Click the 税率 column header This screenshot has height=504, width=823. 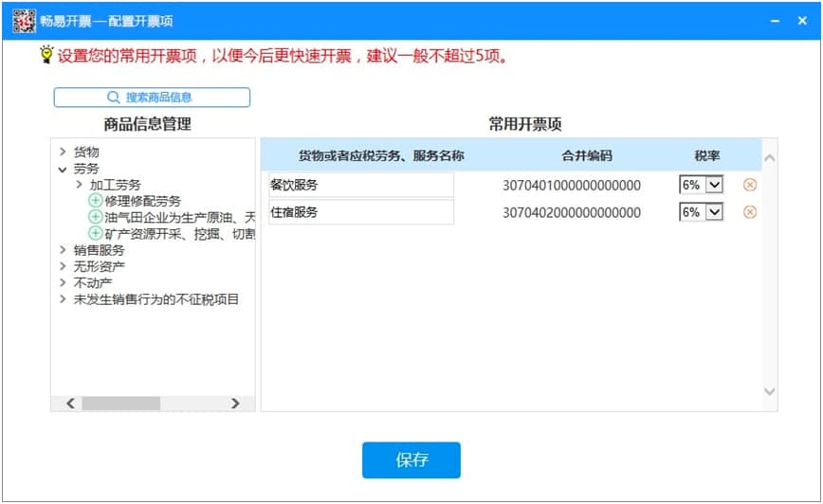[707, 155]
